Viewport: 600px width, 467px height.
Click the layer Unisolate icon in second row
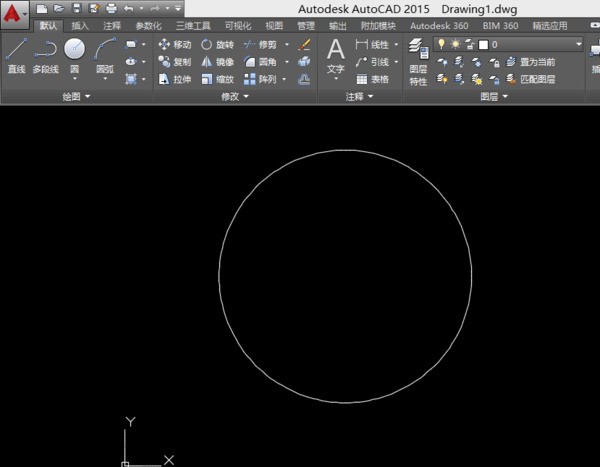[x=459, y=79]
